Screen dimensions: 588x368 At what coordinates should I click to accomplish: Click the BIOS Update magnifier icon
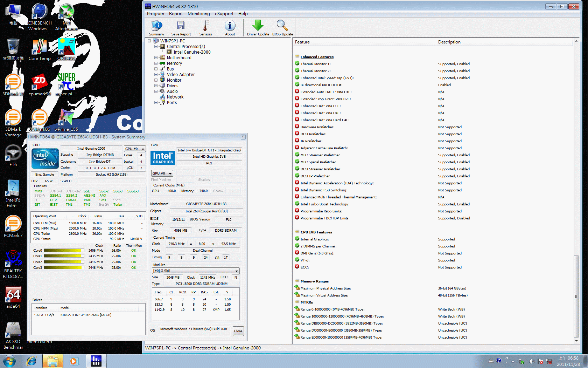click(282, 28)
